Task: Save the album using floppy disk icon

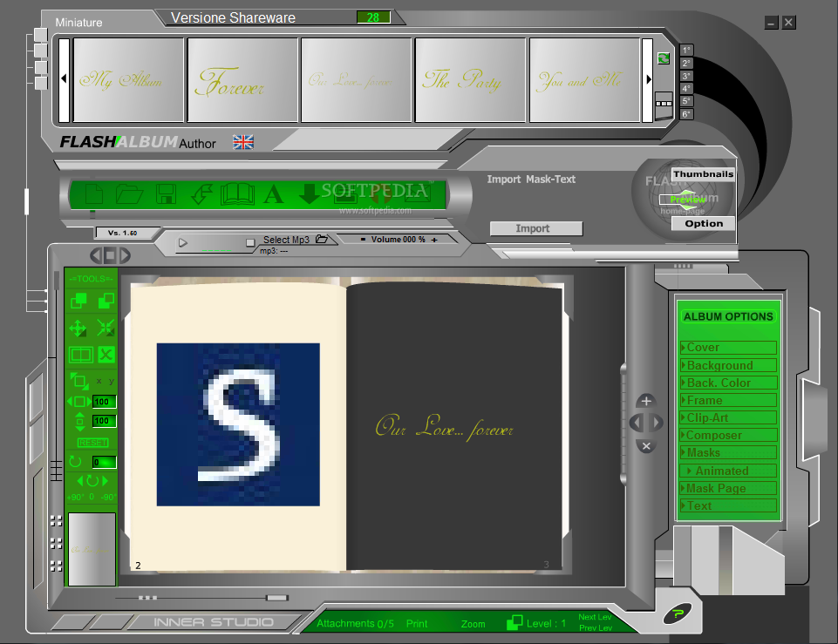Action: (167, 194)
